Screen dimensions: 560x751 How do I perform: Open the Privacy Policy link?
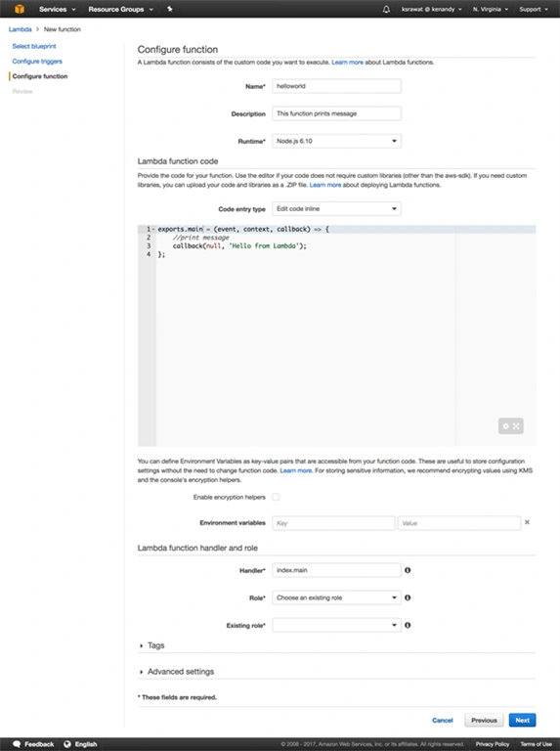pyautogui.click(x=492, y=744)
